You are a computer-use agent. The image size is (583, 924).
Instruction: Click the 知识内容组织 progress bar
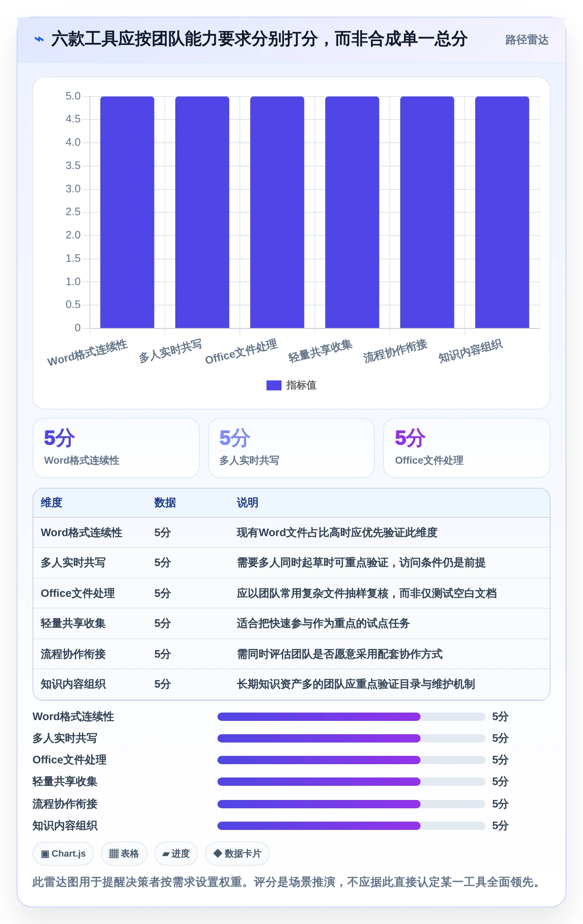[351, 826]
